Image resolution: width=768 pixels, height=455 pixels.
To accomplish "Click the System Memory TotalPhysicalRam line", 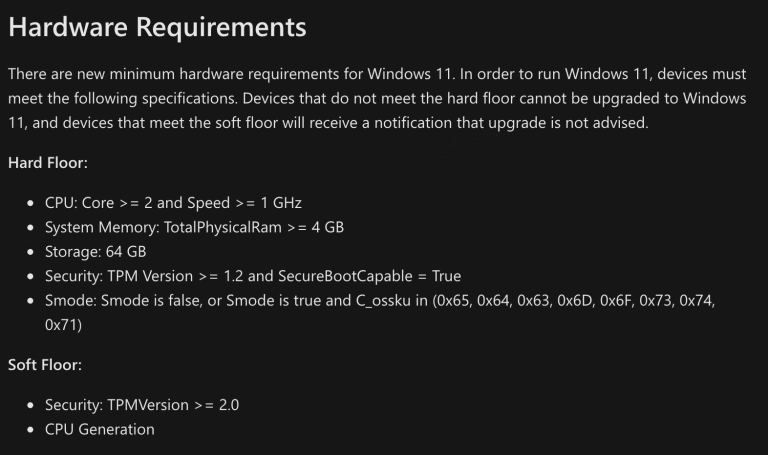I will (x=194, y=227).
